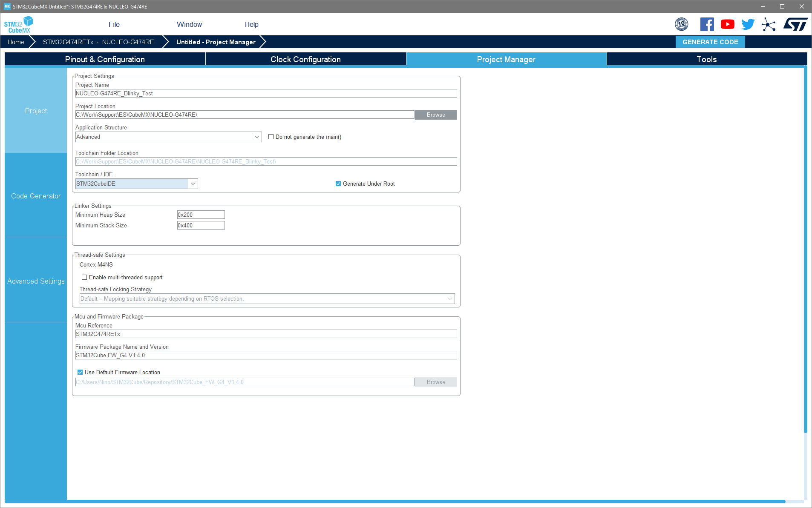
Task: Expand Thread-safe Locking Strategy dropdown
Action: coord(449,298)
